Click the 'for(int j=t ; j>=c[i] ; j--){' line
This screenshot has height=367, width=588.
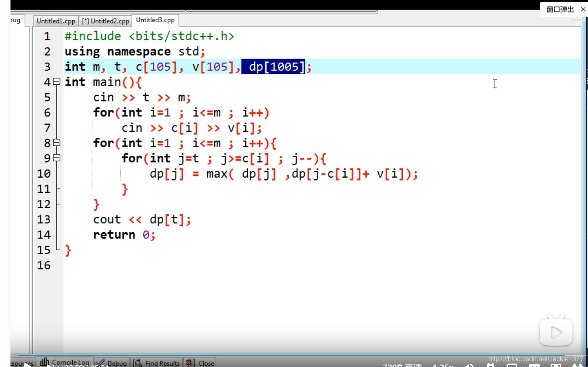point(224,158)
